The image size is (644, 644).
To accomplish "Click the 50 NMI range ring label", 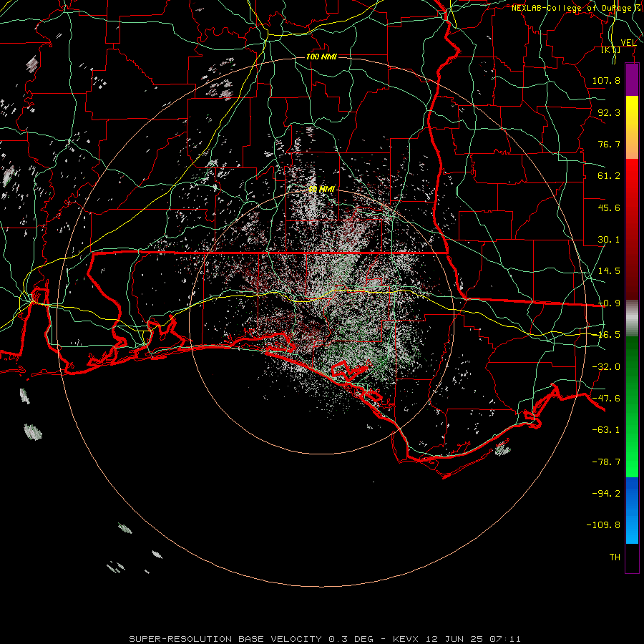I will (x=321, y=189).
